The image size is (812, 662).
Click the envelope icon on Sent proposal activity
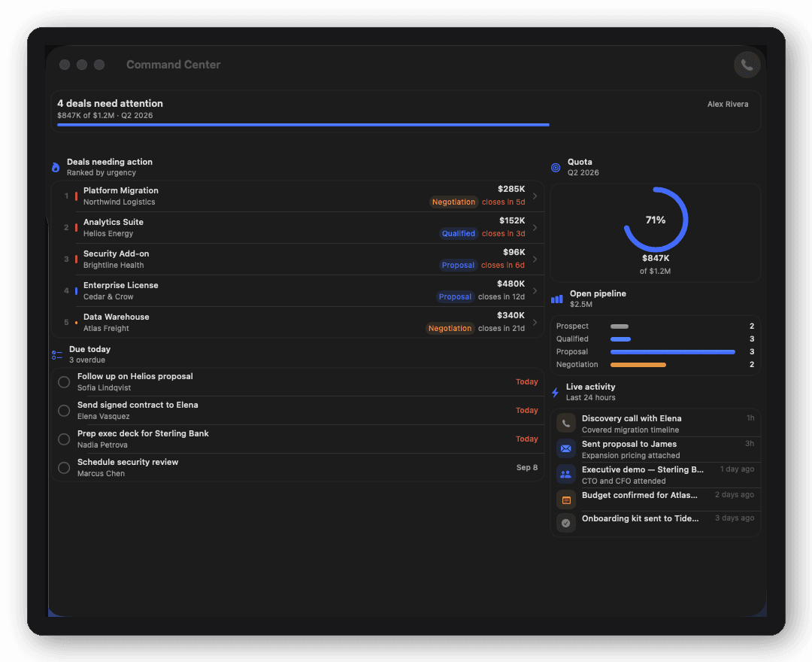tap(565, 448)
